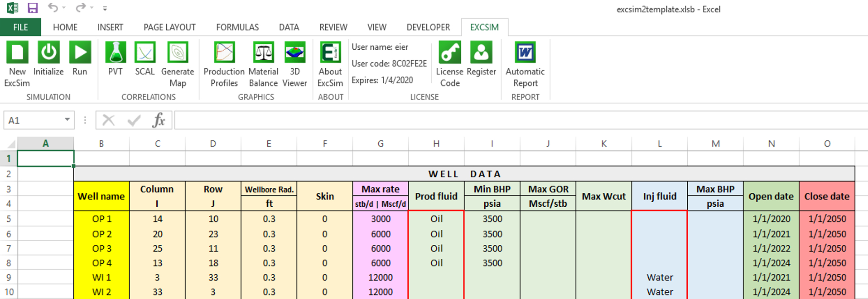Click the Save icon in quick access toolbar
This screenshot has width=868, height=299.
[x=33, y=8]
